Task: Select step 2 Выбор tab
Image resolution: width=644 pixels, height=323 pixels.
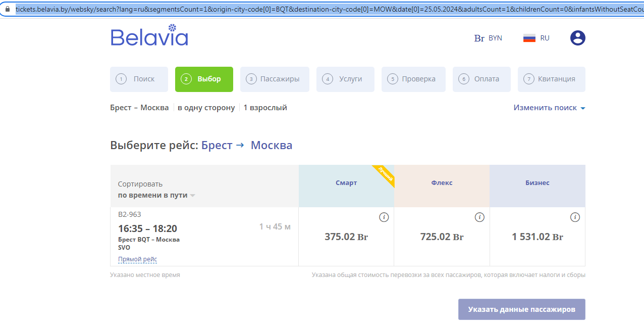Action: coord(204,79)
